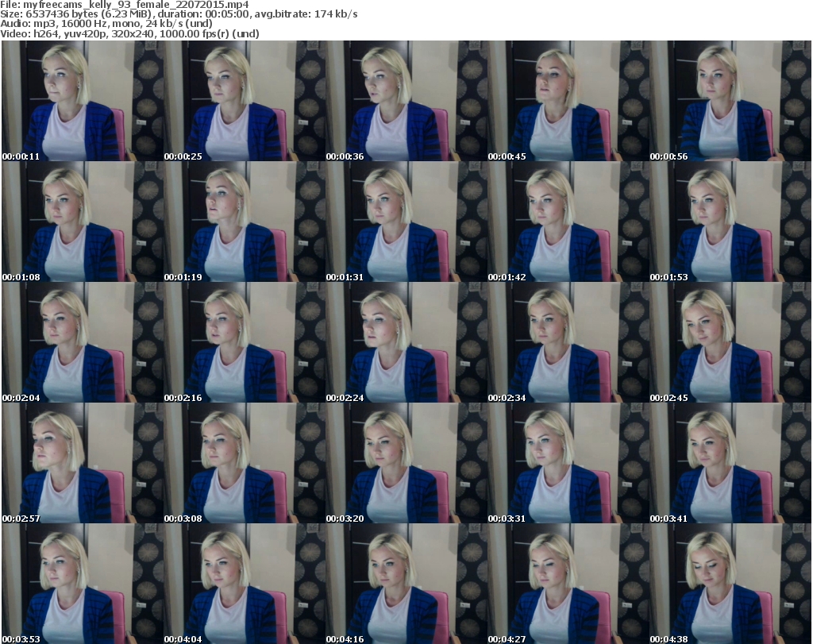Select the thumbnail frame at 00:00:36

[406, 101]
